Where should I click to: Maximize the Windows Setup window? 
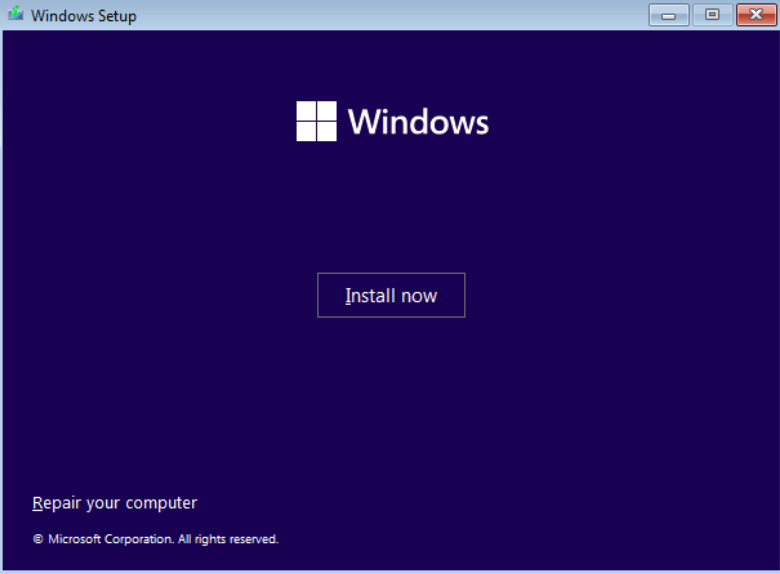point(712,15)
